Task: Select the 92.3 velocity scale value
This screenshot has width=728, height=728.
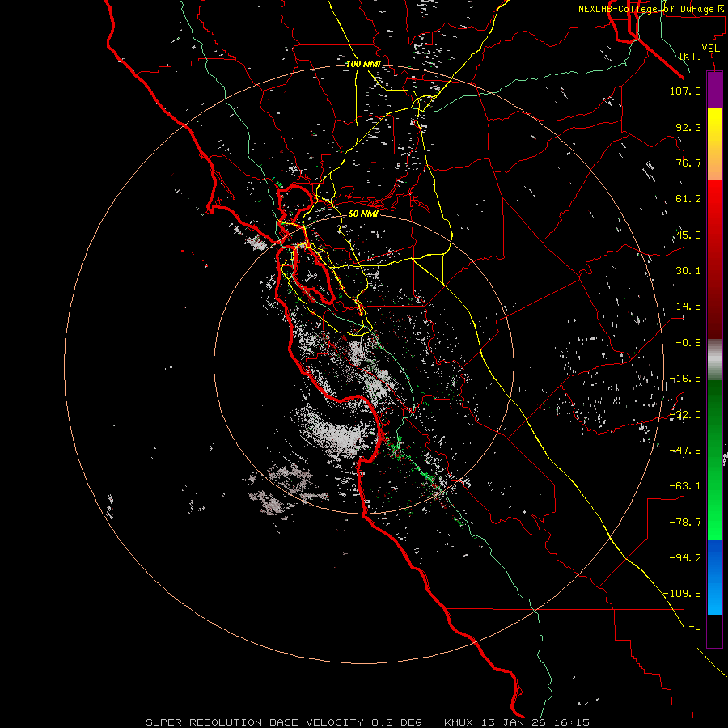Action: pyautogui.click(x=688, y=127)
